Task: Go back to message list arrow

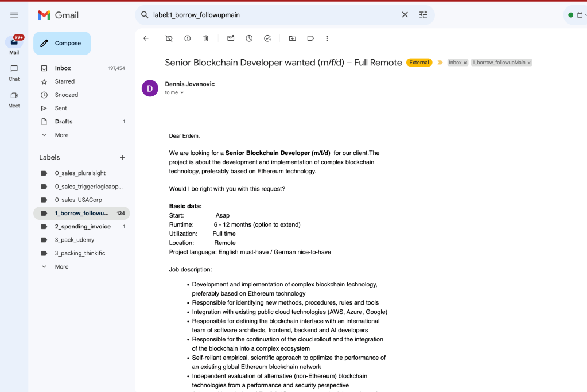Action: 146,38
